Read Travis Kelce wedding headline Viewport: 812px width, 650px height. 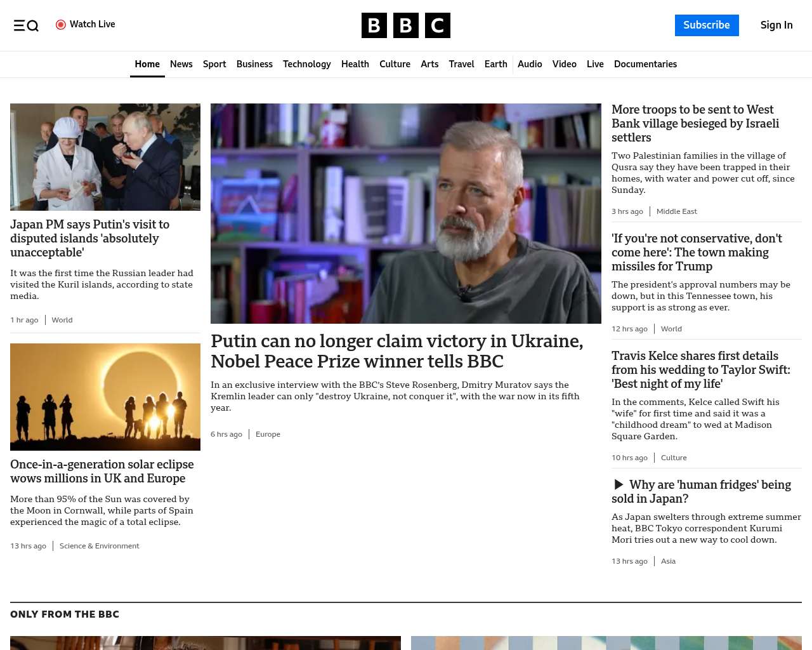pos(701,369)
